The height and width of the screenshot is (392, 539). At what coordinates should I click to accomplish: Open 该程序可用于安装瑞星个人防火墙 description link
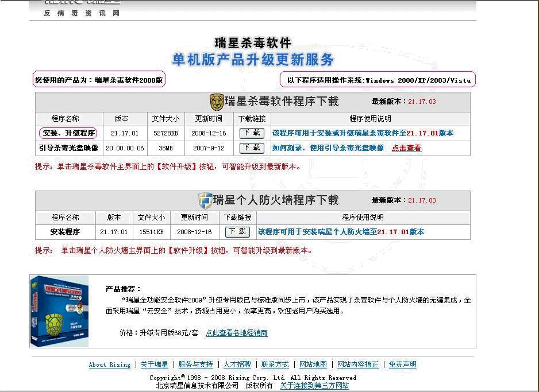pos(341,232)
